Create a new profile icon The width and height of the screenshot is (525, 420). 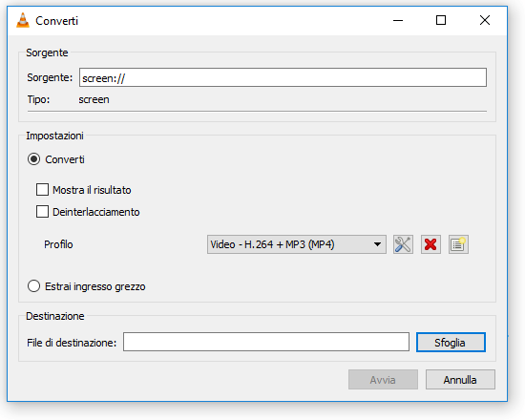pos(458,244)
